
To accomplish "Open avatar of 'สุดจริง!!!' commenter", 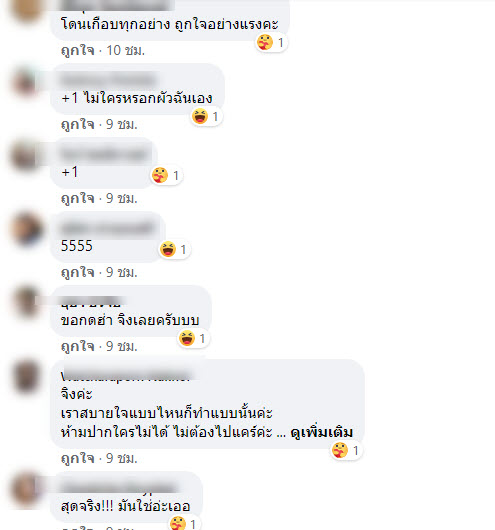I will click(x=27, y=489).
